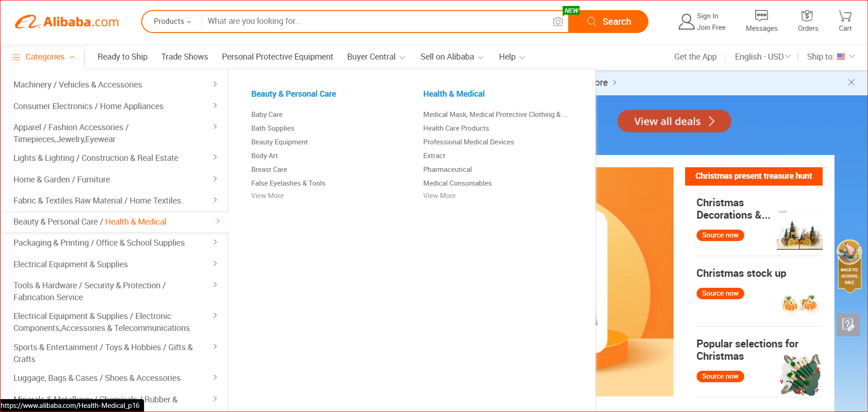Open the Products search type dropdown

pos(172,22)
